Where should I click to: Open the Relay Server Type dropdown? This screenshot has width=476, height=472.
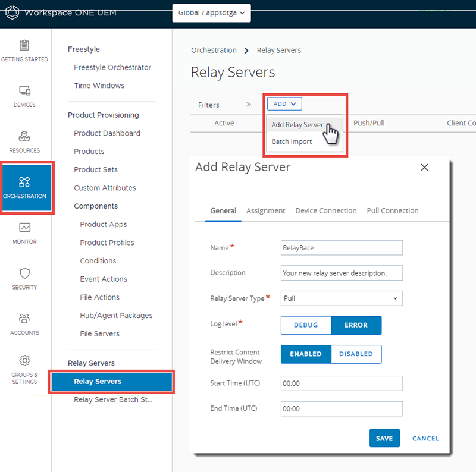point(342,298)
